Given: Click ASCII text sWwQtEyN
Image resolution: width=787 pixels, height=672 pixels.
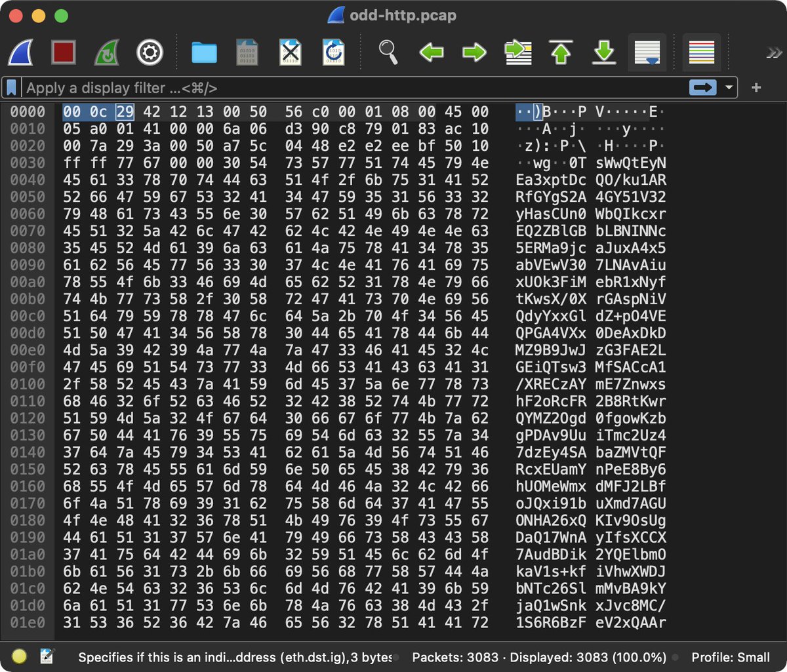Looking at the screenshot, I should 631,163.
